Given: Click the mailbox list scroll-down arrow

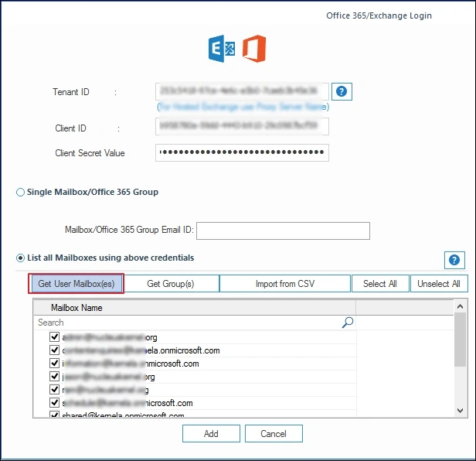Looking at the screenshot, I should (x=461, y=411).
